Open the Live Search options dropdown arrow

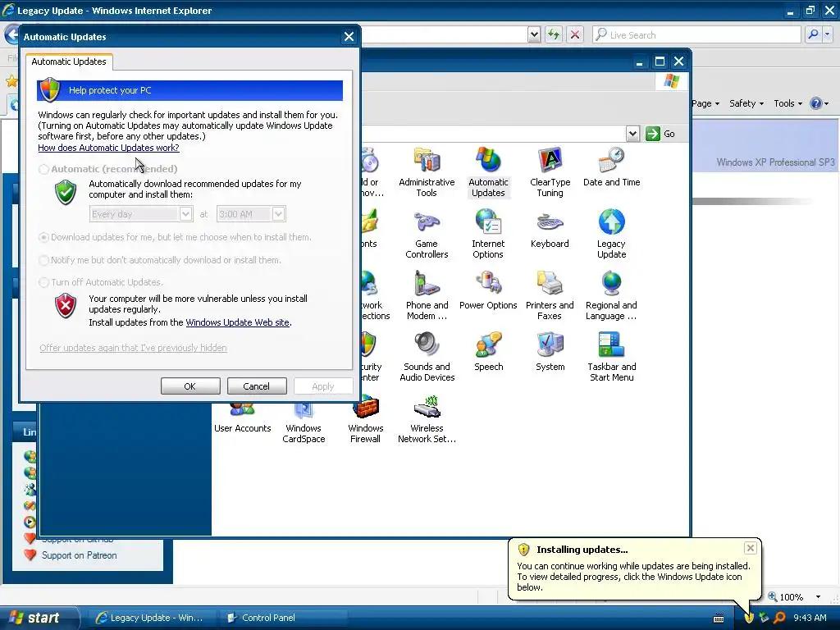(x=828, y=34)
